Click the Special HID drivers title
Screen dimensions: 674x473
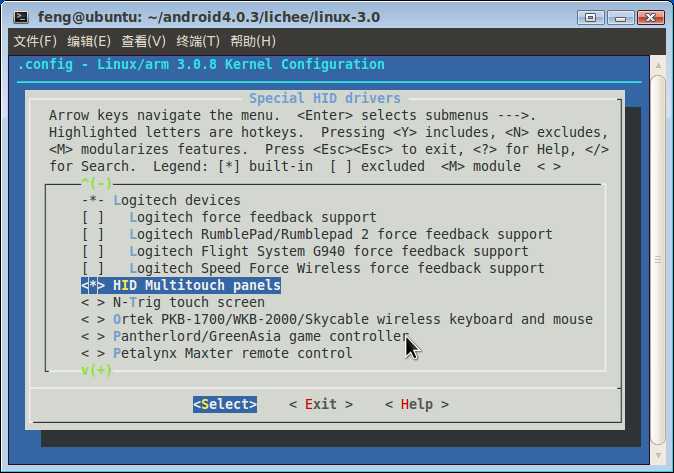click(x=325, y=98)
